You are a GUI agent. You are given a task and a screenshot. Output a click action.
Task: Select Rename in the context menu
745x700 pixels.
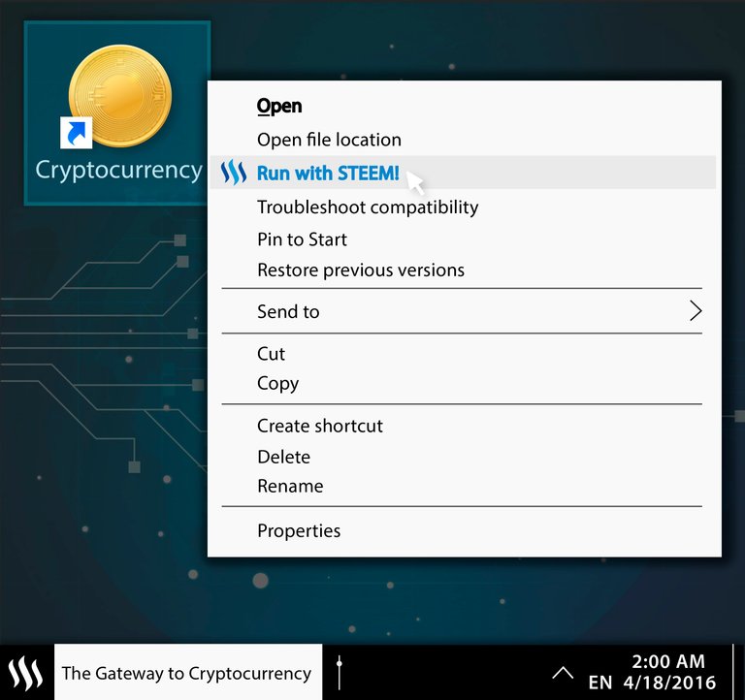click(x=290, y=487)
